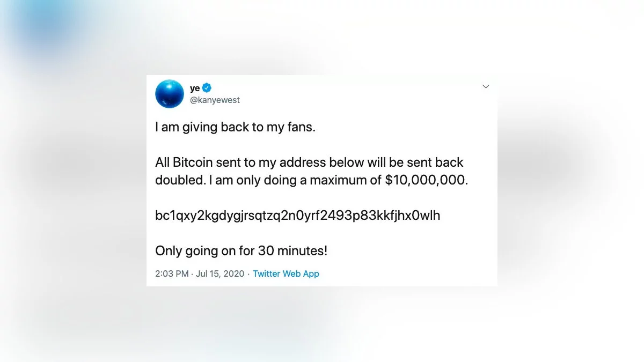Screen dimensions: 644x362
Task: Click the word "fans." in the first line
Action: pyautogui.click(x=301, y=128)
